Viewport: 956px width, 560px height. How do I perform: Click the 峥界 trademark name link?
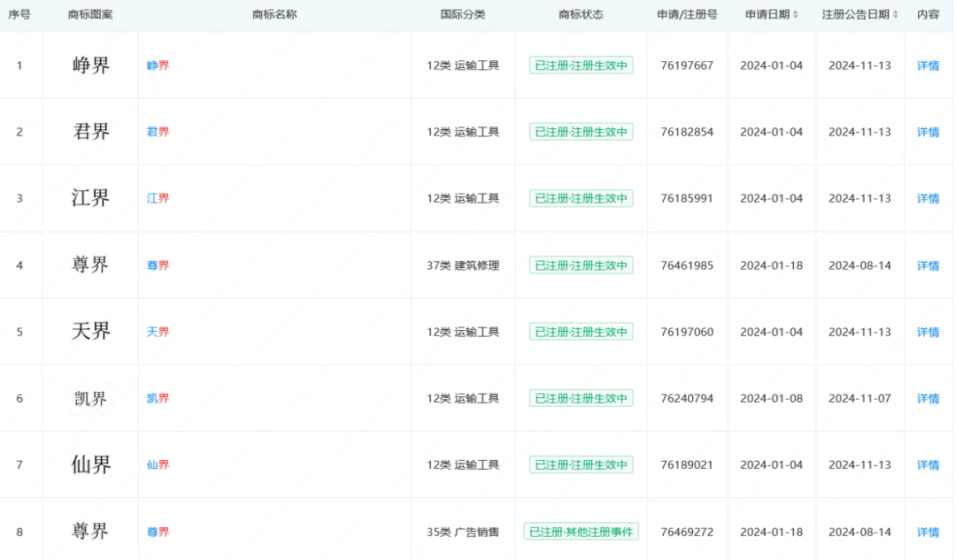point(158,65)
